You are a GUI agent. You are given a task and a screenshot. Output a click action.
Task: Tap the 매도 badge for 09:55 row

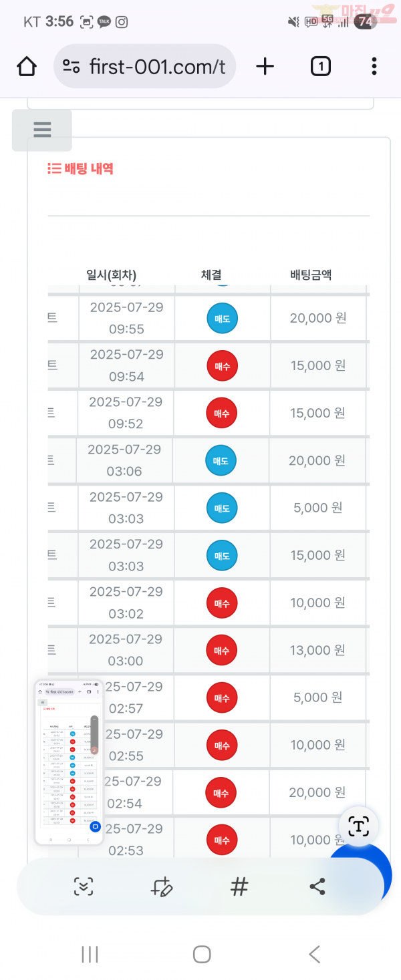click(x=222, y=318)
